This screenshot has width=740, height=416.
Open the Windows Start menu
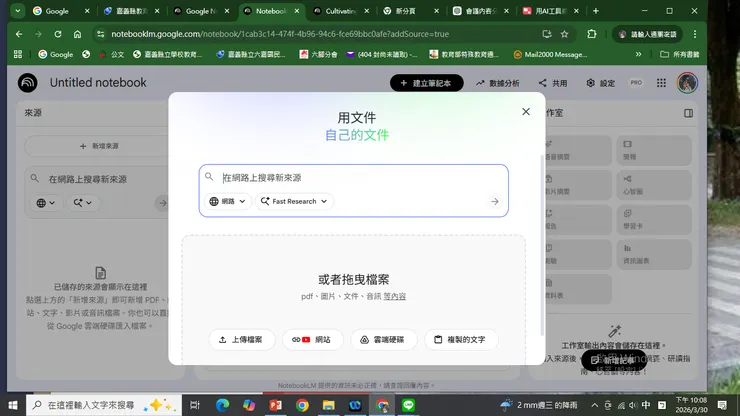(x=13, y=405)
